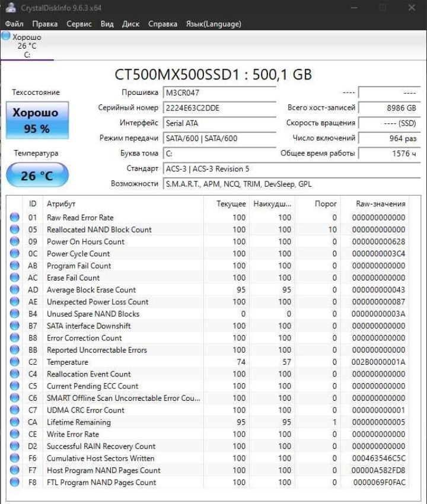Viewport: 427px width, 504px height.
Task: Click the status orb for SATA interface Downshift
Action: pyautogui.click(x=14, y=326)
